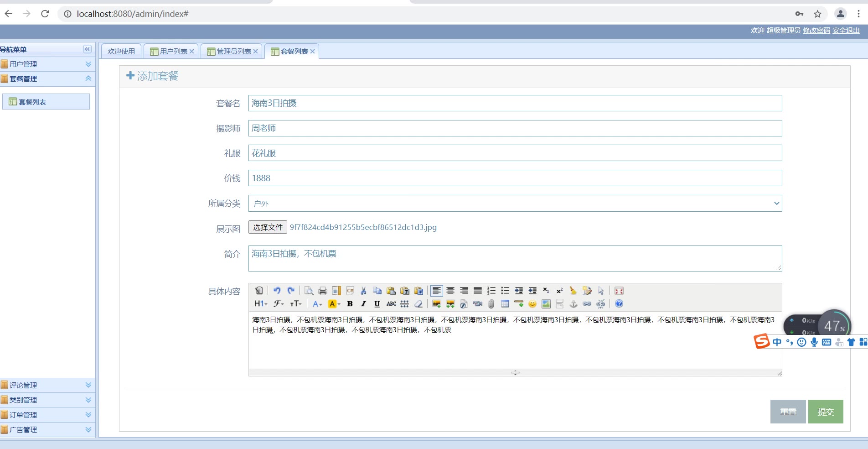Toggle underline formatting in the editor
The width and height of the screenshot is (868, 449).
tap(377, 304)
